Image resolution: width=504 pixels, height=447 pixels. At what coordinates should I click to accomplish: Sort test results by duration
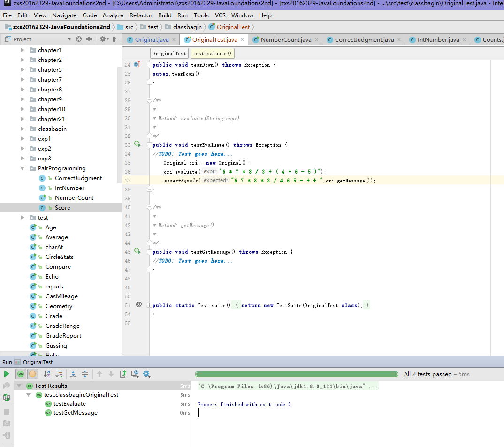[59, 374]
